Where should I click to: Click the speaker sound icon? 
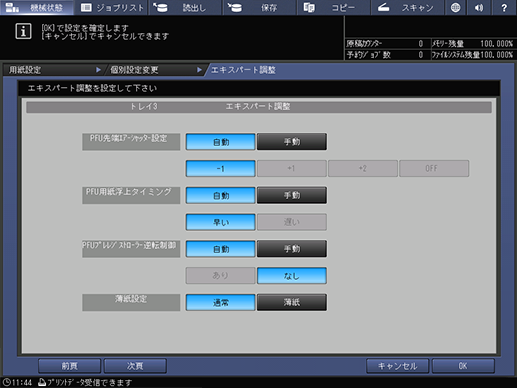(479, 7)
